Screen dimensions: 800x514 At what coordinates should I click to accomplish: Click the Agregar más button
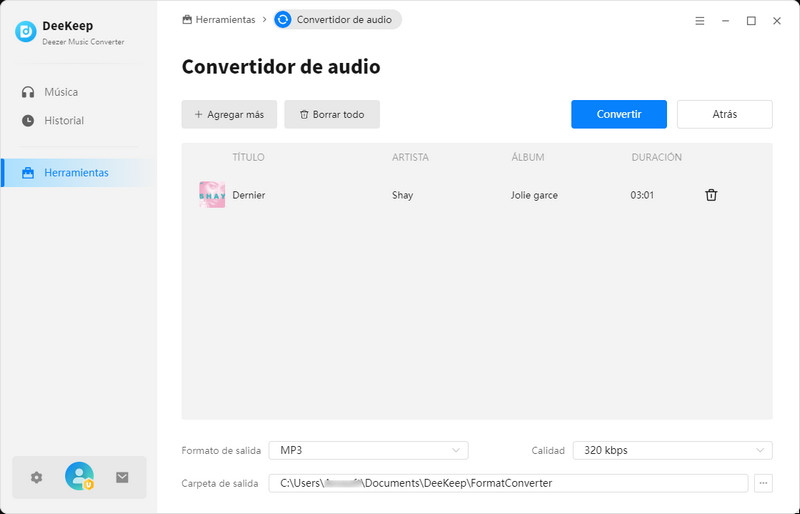pos(229,114)
